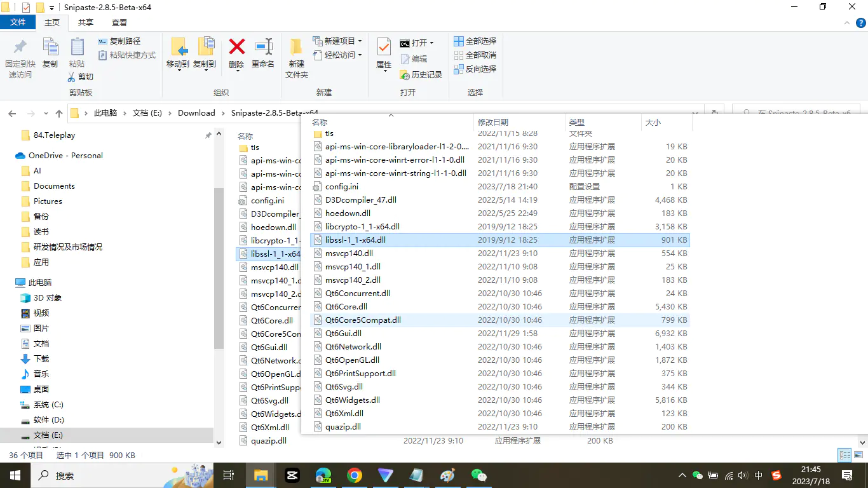Select 软件 (D:) drive in the navigation pane

point(49,420)
